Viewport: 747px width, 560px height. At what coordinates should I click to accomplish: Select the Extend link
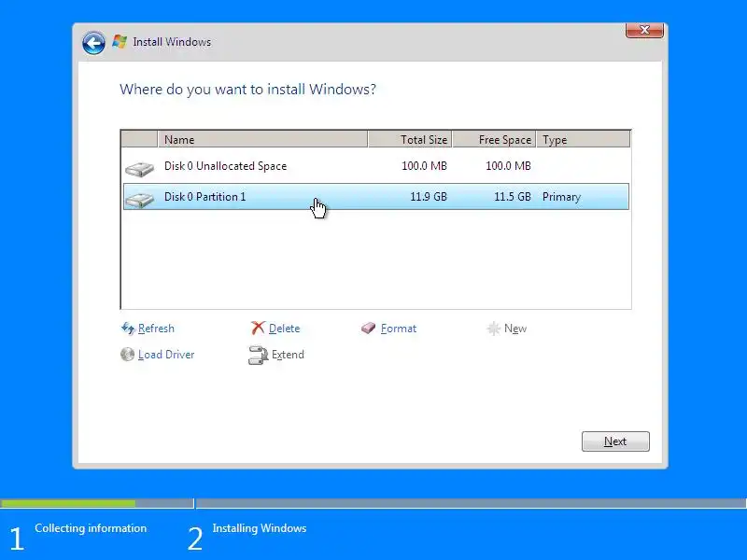pos(288,355)
